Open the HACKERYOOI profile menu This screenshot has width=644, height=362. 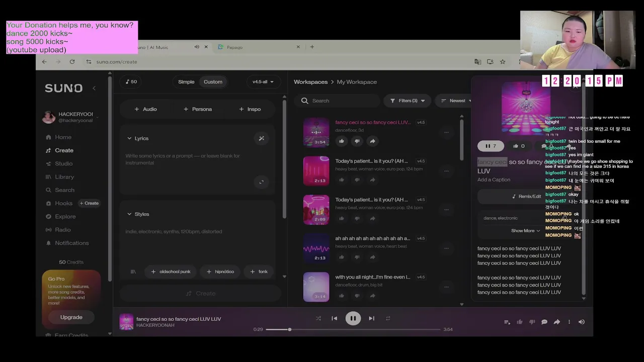[x=70, y=117]
